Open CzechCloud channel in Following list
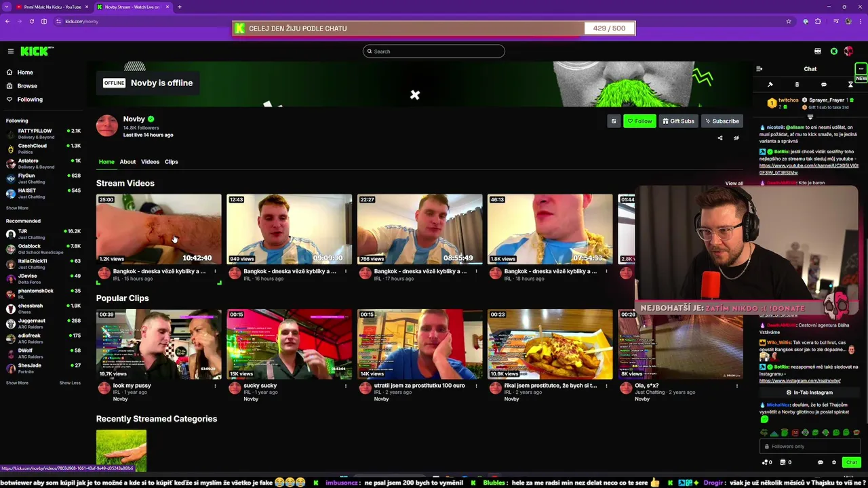Viewport: 868px width, 488px height. pos(42,148)
